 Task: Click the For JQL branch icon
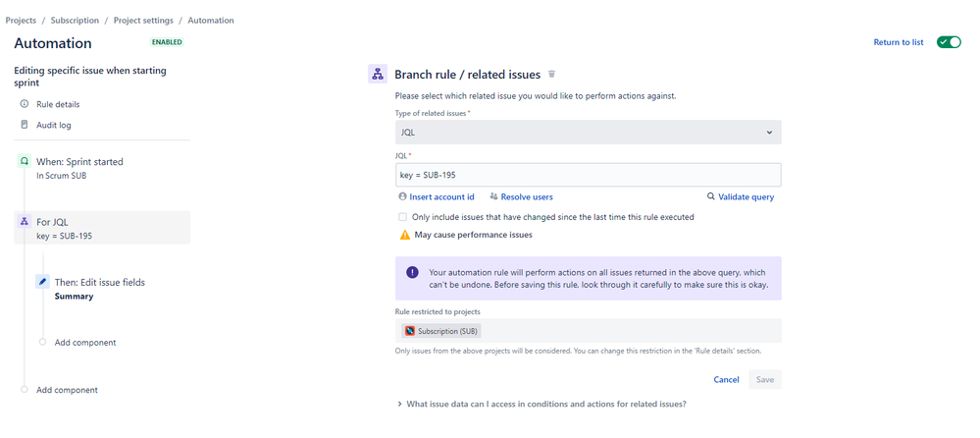(x=24, y=221)
